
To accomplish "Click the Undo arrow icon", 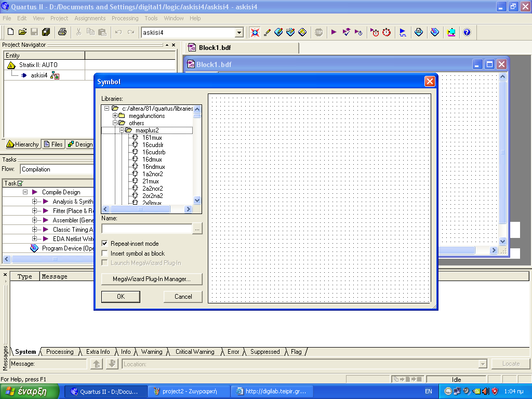I will tap(118, 32).
